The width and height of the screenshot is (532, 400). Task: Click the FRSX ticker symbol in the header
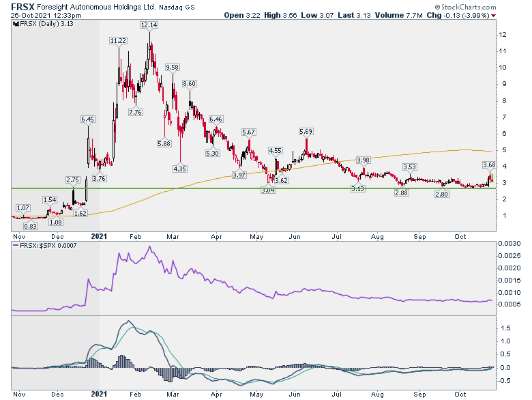pos(23,7)
